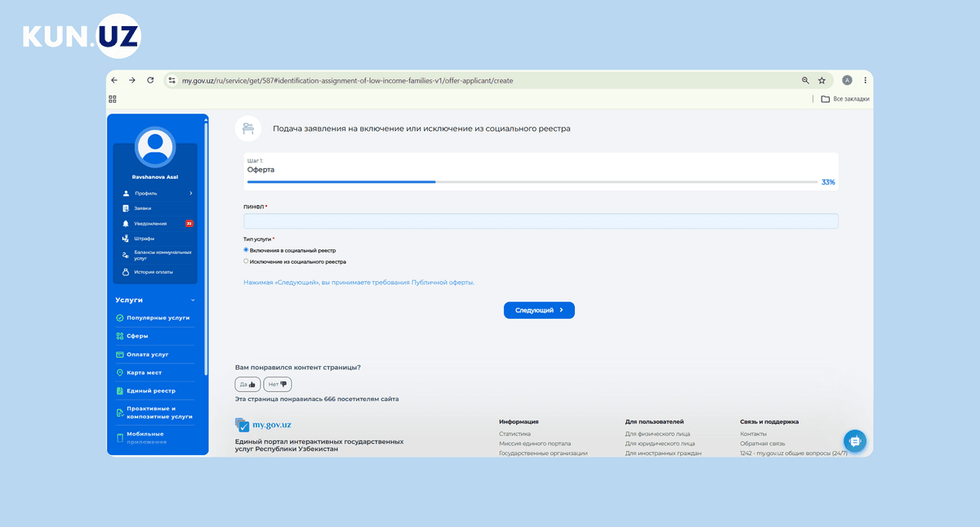980x527 pixels.
Task: Click the card icon beside 'Оплата услуг'
Action: pyautogui.click(x=120, y=355)
